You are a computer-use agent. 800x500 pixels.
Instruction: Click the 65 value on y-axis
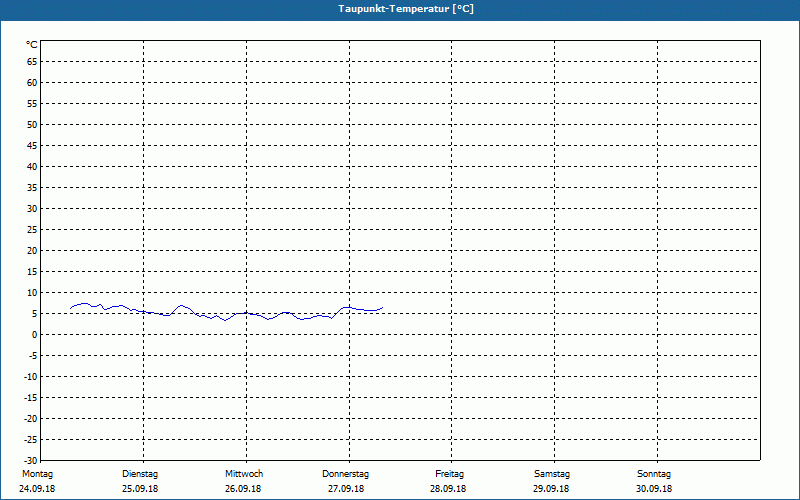(32, 62)
